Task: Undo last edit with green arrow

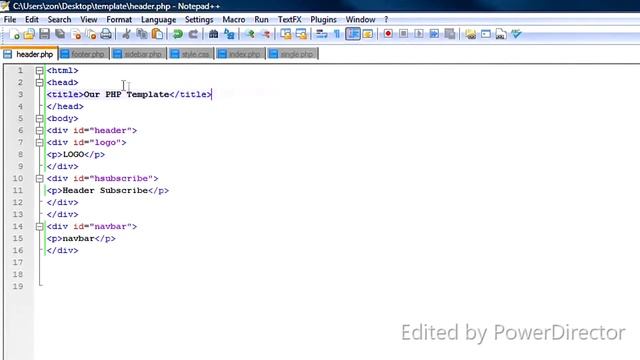Action: (x=178, y=34)
